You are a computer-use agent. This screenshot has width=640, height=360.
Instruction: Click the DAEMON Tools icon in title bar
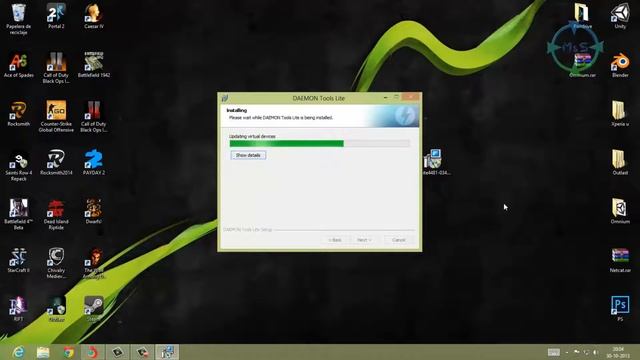(x=225, y=98)
